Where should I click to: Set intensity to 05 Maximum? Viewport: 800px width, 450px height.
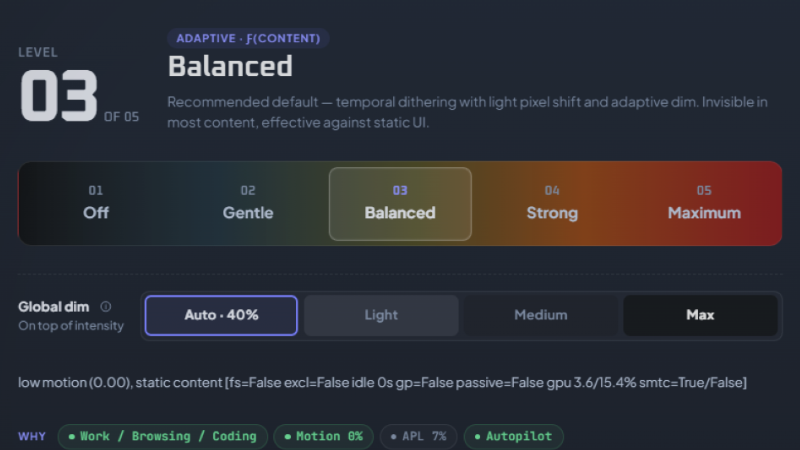704,204
